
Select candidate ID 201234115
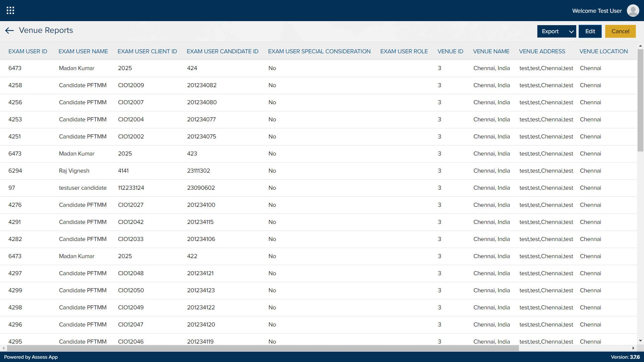pos(200,222)
